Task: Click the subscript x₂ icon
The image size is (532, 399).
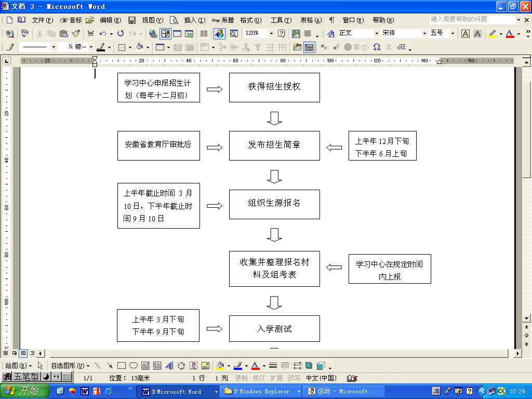Action: (324, 47)
